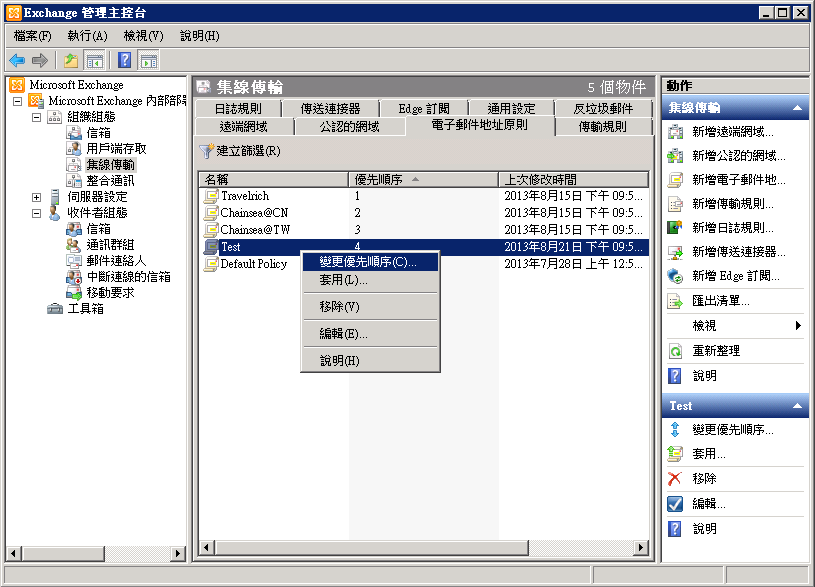Sort by the 優先順序 column header

coord(423,179)
